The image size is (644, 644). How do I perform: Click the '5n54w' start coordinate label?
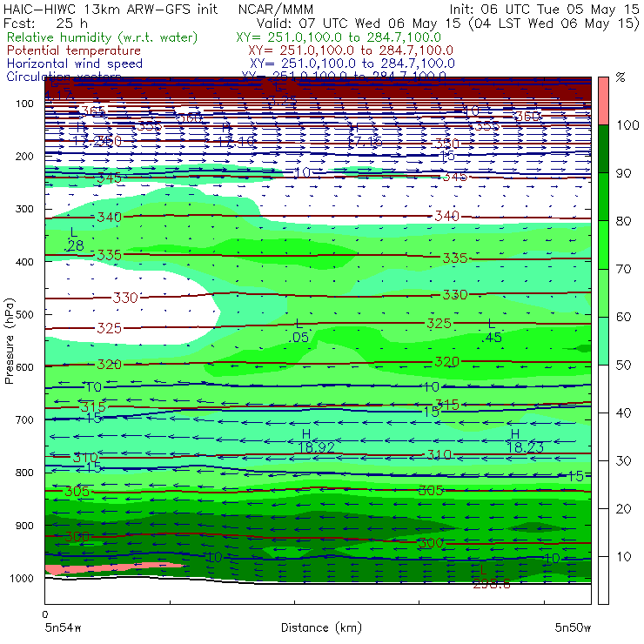click(63, 627)
